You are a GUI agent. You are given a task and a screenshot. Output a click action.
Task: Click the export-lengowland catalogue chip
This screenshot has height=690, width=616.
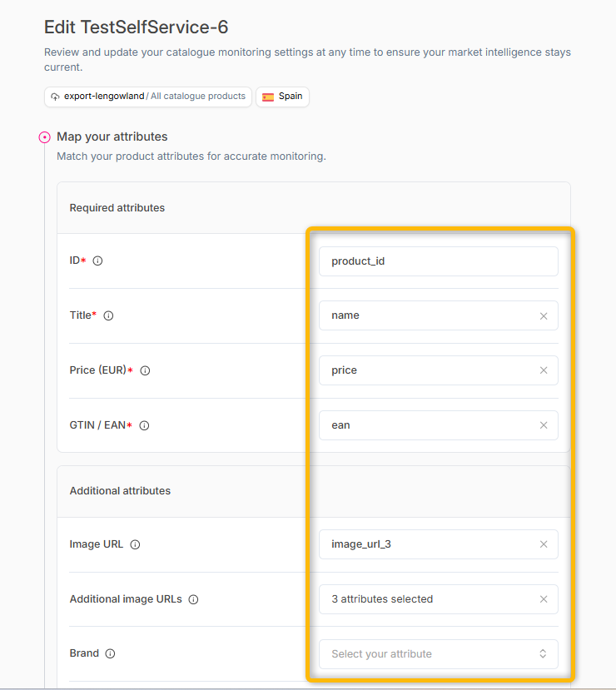148,97
